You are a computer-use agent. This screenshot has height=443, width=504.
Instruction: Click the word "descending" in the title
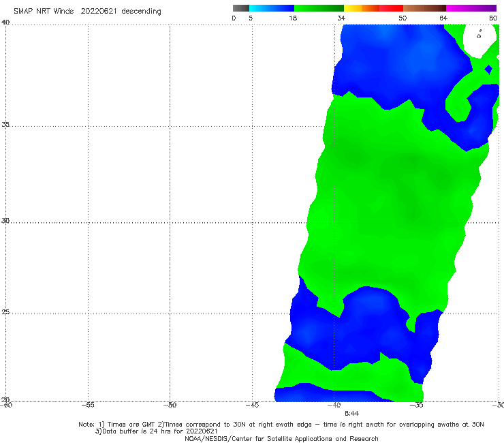click(x=141, y=12)
